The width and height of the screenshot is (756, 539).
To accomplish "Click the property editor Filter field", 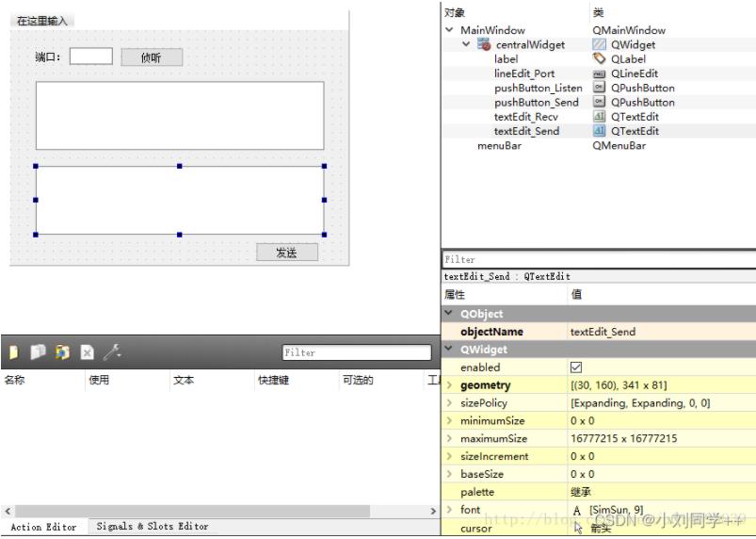I will (x=599, y=260).
